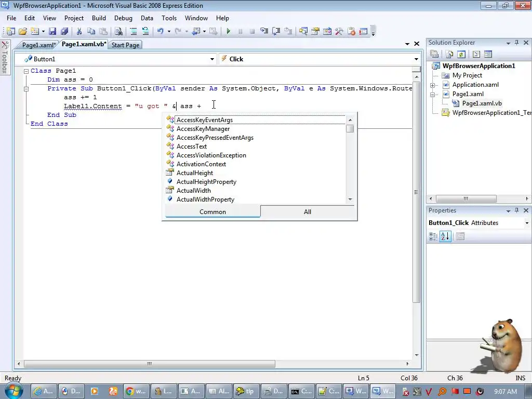Expand the Application.xaml tree node
Viewport: 532px width, 399px height.
pos(432,85)
